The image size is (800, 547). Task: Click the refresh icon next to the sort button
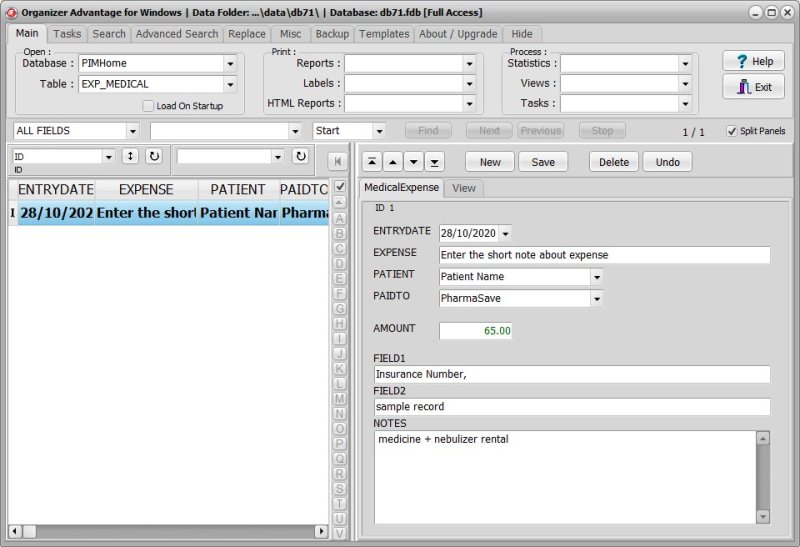pyautogui.click(x=154, y=156)
